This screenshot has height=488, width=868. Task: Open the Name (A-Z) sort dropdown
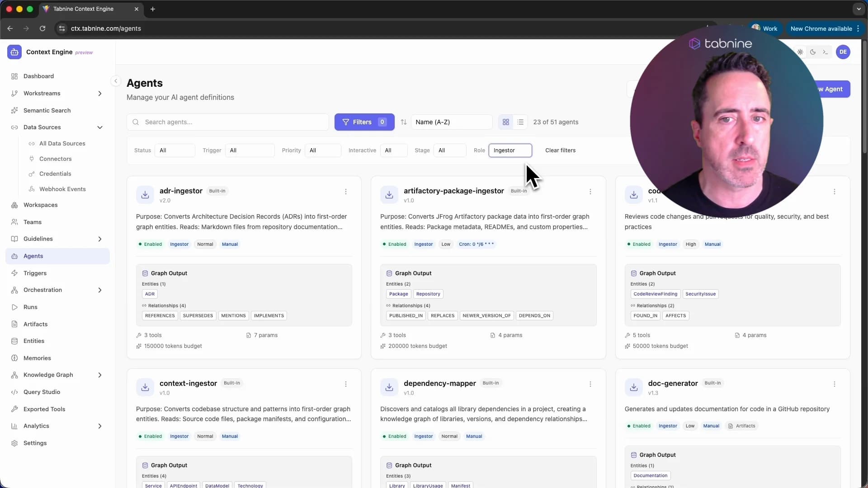coord(452,122)
